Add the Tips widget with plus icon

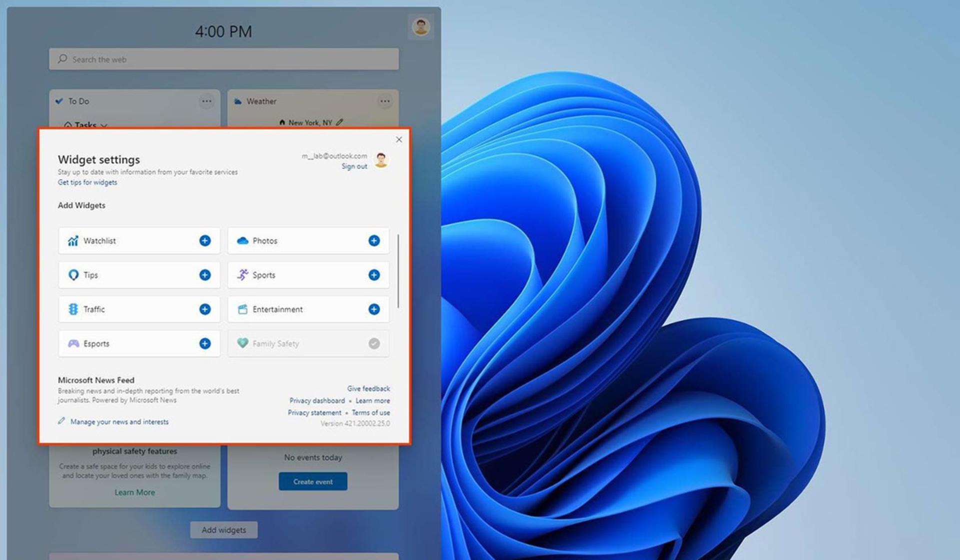pyautogui.click(x=204, y=275)
